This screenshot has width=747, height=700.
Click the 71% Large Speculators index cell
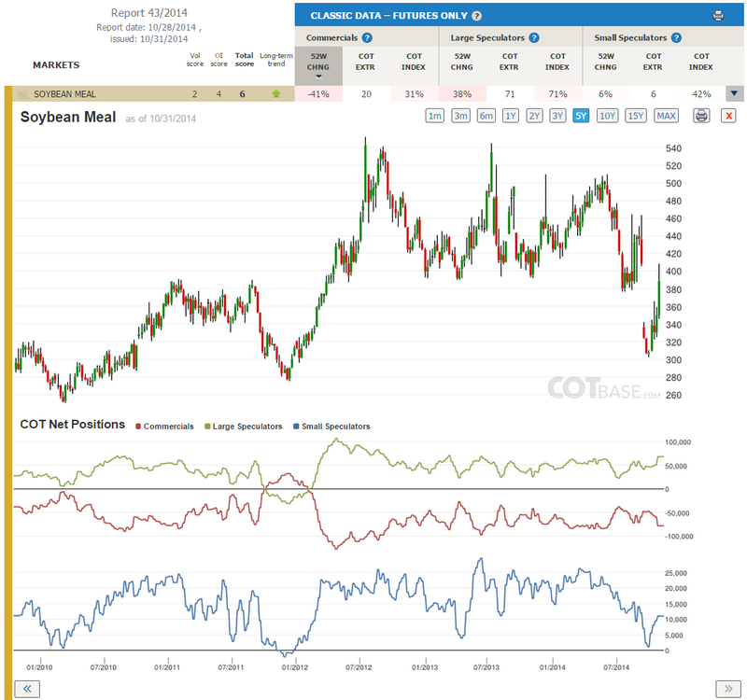tap(557, 94)
